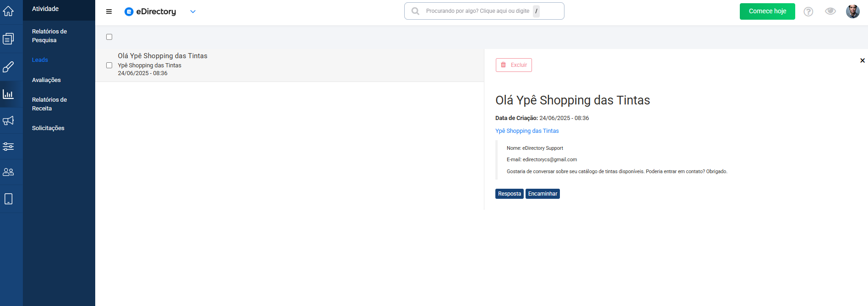Open the Ypê Shopping das Tintas link

(x=527, y=131)
